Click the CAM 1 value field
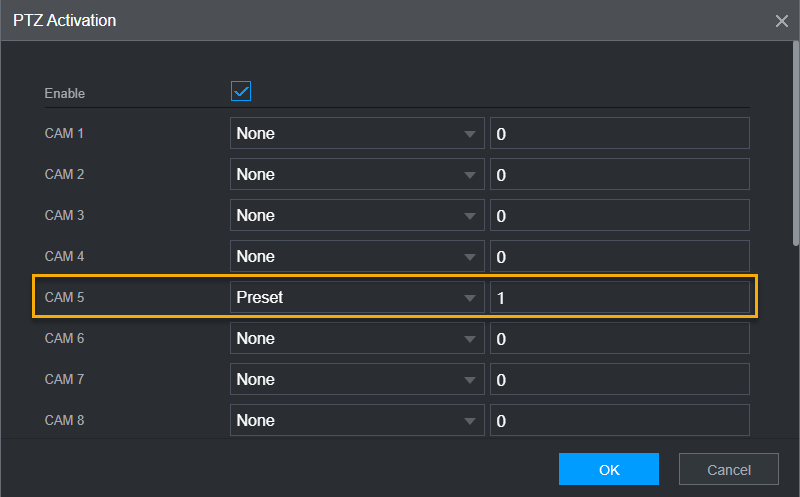The width and height of the screenshot is (800, 497). click(619, 133)
